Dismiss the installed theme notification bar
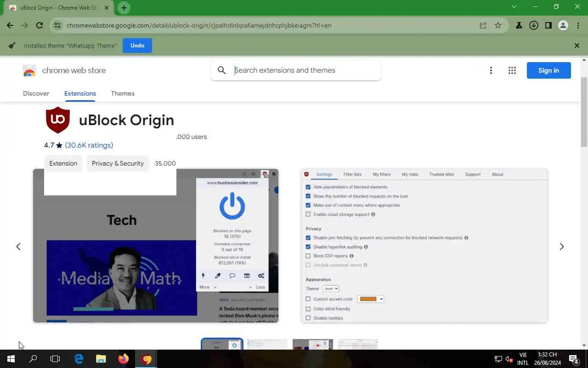 click(x=577, y=46)
